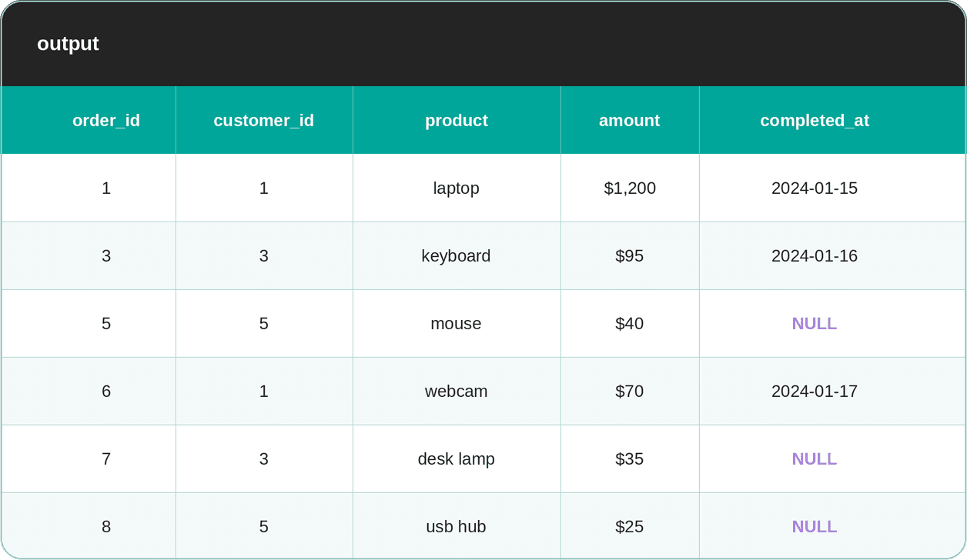Select the amount column header
Screen dimensions: 967x560
point(630,120)
